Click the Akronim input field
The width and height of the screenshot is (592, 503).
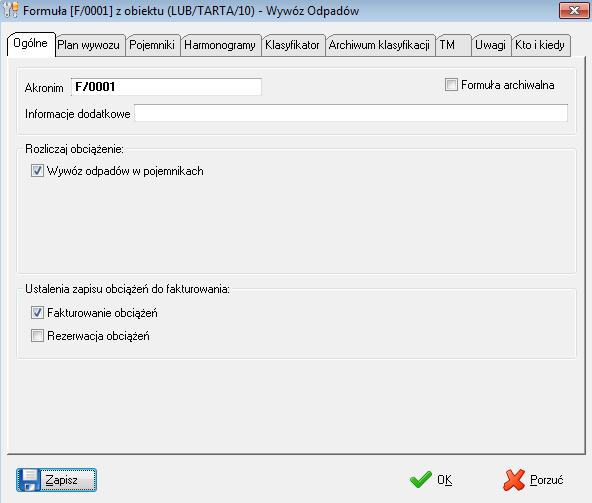(x=166, y=87)
